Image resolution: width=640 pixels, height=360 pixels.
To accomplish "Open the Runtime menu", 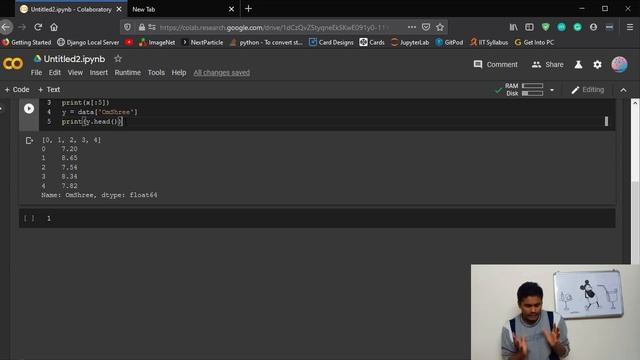I will pyautogui.click(x=127, y=73).
